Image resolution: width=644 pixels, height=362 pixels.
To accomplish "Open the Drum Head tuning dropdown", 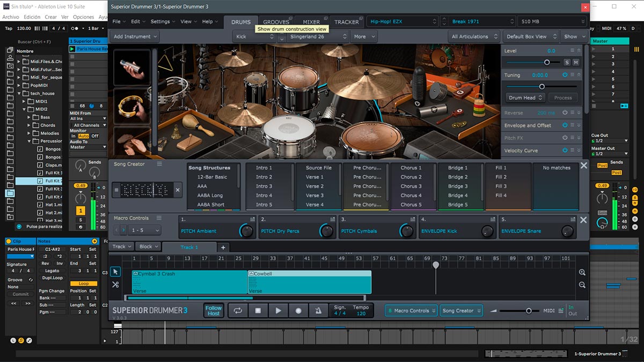I will [x=525, y=98].
